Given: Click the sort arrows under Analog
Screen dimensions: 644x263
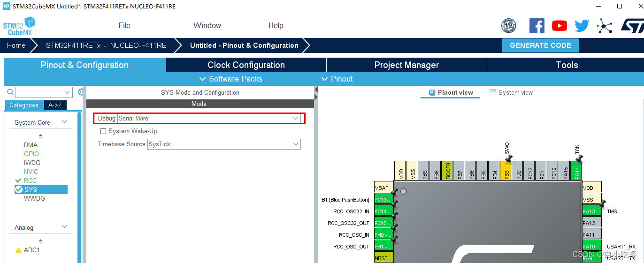Looking at the screenshot, I should click(x=40, y=241).
